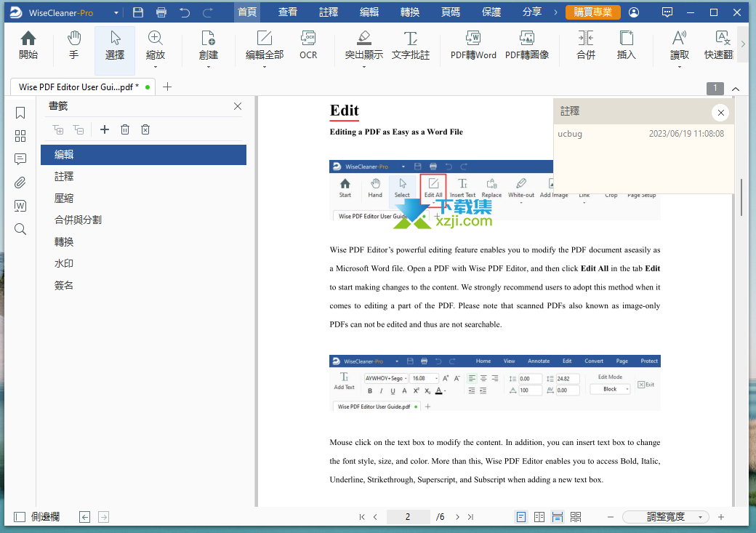Open the 頁碼 menu tab
Viewport: 756px width, 533px height.
451,12
